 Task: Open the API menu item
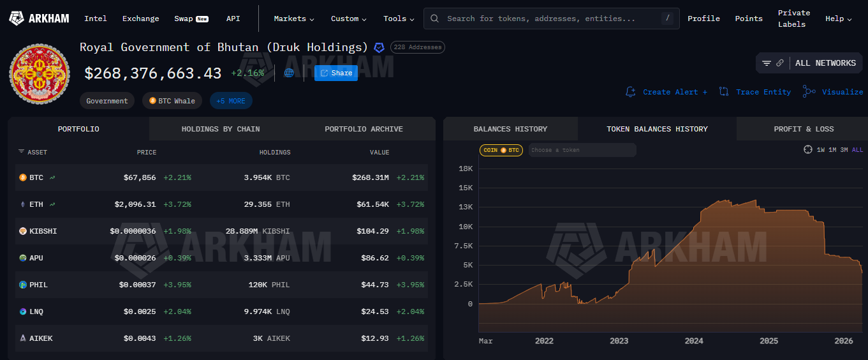tap(233, 19)
